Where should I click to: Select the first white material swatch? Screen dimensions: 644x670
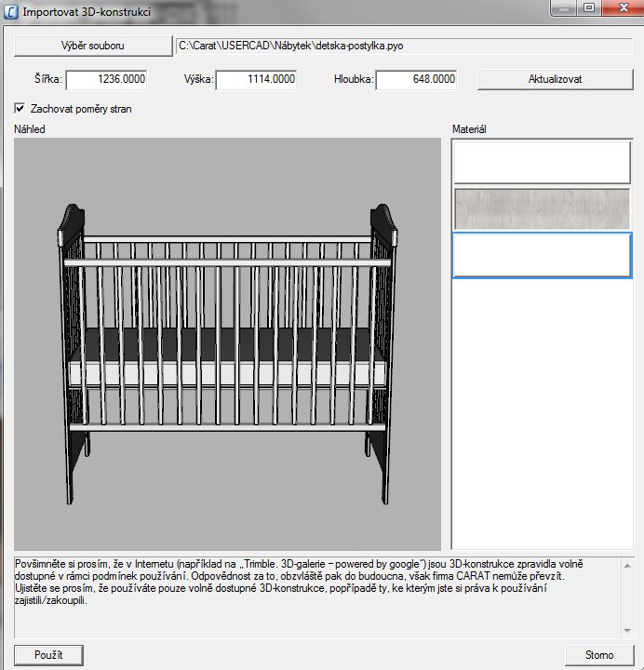(x=542, y=162)
